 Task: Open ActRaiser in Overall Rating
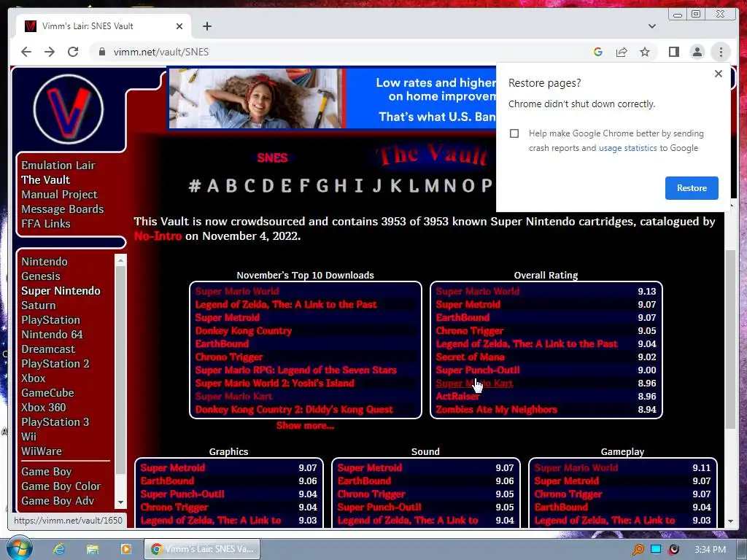[458, 396]
